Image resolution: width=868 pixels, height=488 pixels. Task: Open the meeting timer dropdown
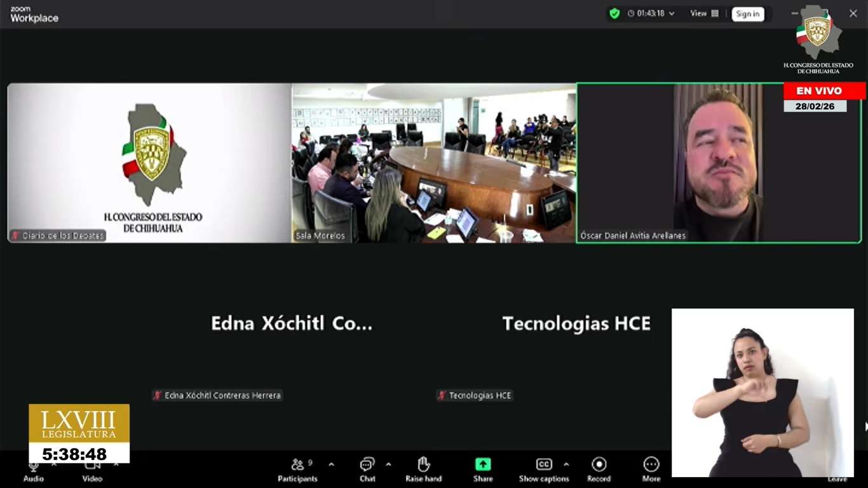click(x=651, y=13)
